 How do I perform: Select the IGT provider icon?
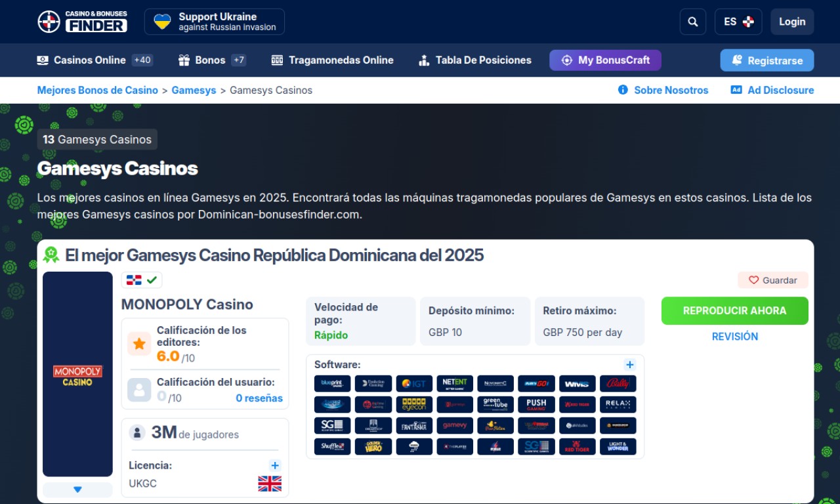tap(414, 383)
